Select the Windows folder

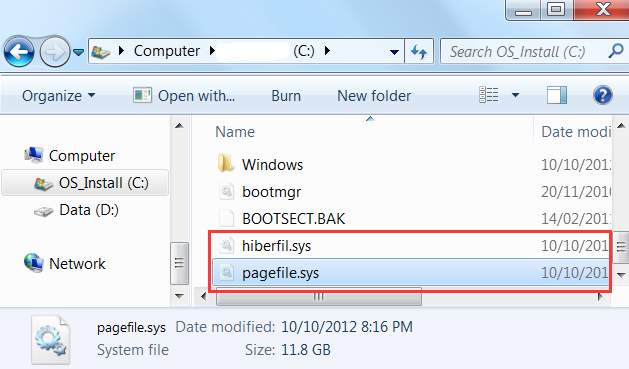tap(272, 165)
